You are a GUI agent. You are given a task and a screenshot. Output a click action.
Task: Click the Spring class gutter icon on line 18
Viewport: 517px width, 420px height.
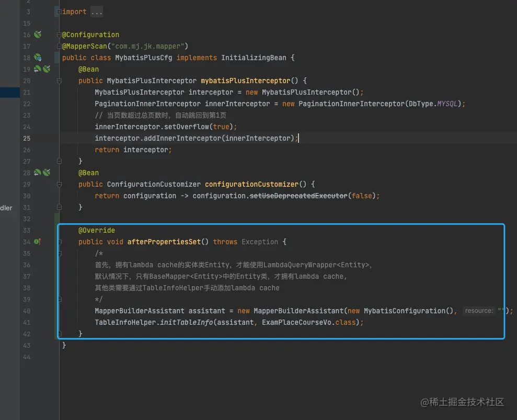click(38, 58)
